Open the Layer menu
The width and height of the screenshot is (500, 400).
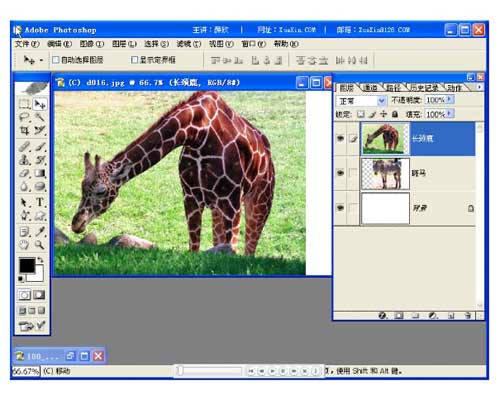[124, 44]
